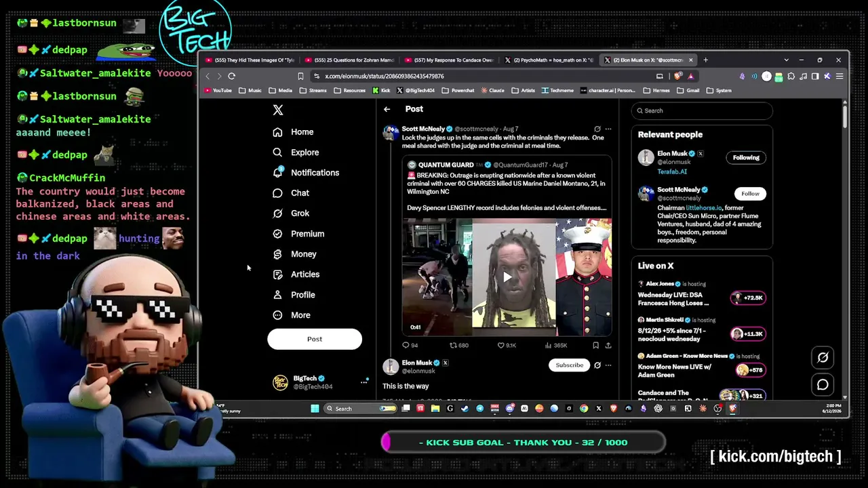Expand the Streams bookmarks folder

313,90
